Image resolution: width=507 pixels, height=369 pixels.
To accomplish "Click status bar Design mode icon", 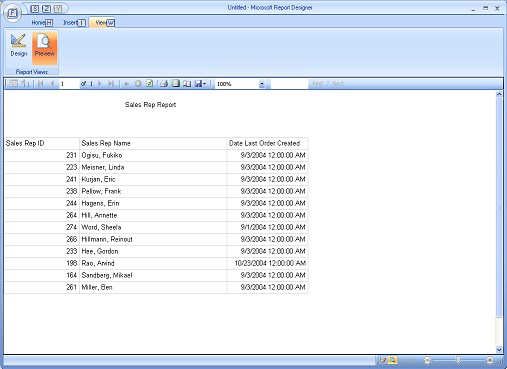I will click(383, 360).
